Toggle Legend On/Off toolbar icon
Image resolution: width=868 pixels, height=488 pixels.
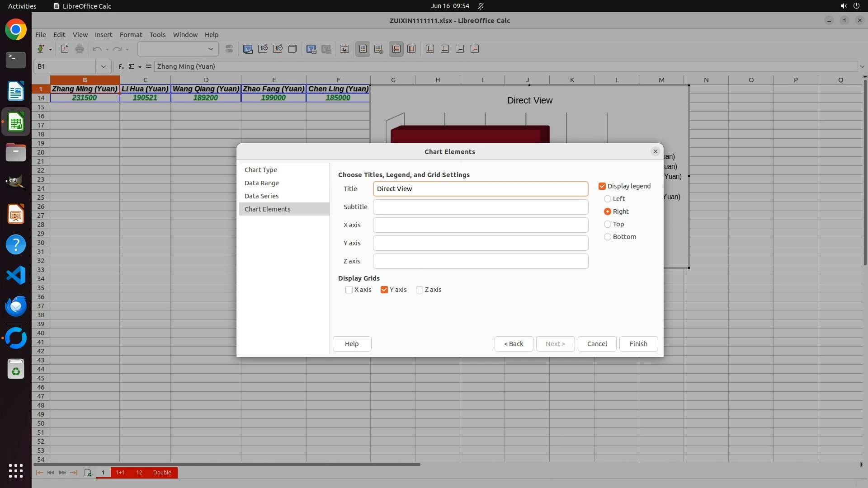[x=363, y=49]
